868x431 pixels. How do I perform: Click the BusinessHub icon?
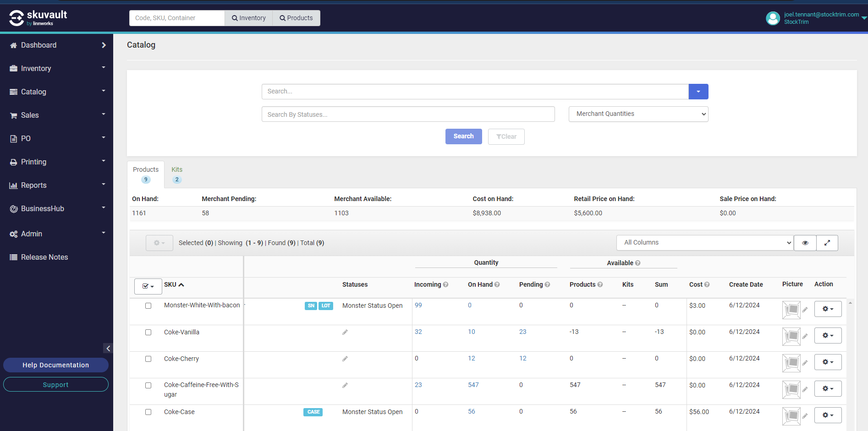[13, 209]
